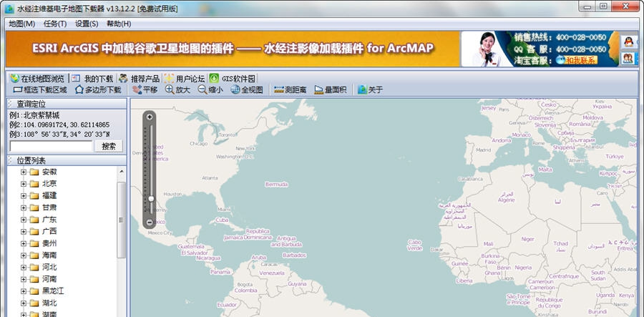Viewport: 644px width, 317px height.
Task: Open the 任务(T) menu
Action: pos(55,24)
